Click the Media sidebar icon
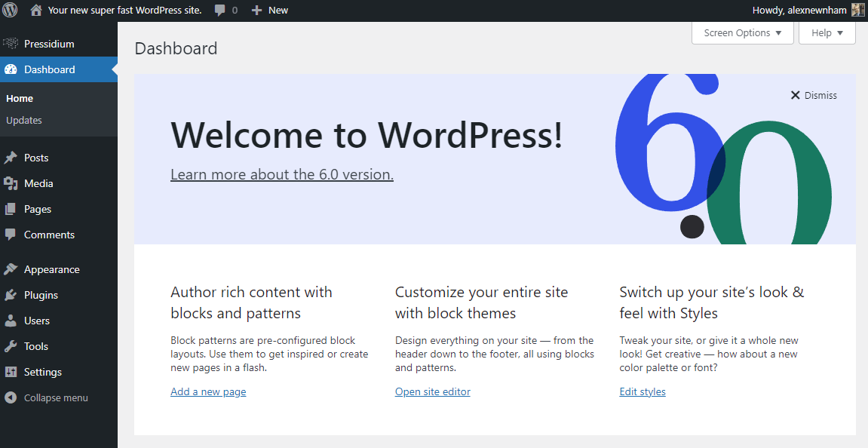This screenshot has width=868, height=448. 11,183
